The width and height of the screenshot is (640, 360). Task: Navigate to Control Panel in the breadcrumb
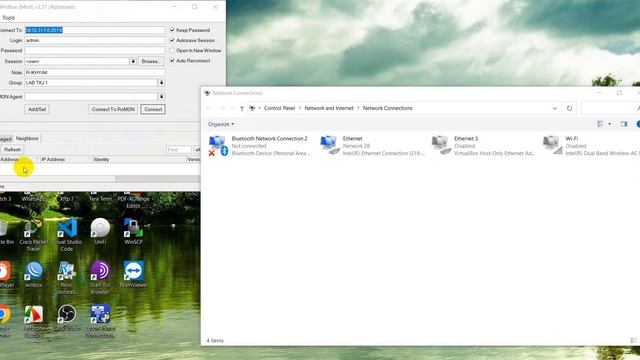click(x=279, y=108)
